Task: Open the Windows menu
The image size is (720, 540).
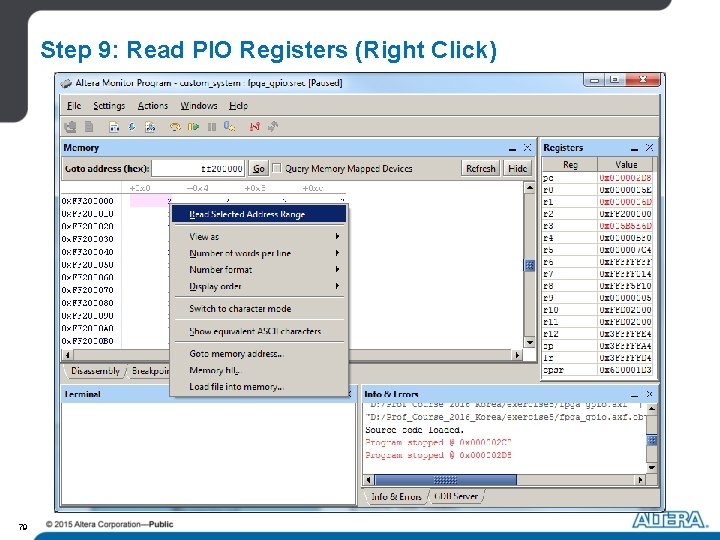Action: click(x=198, y=106)
